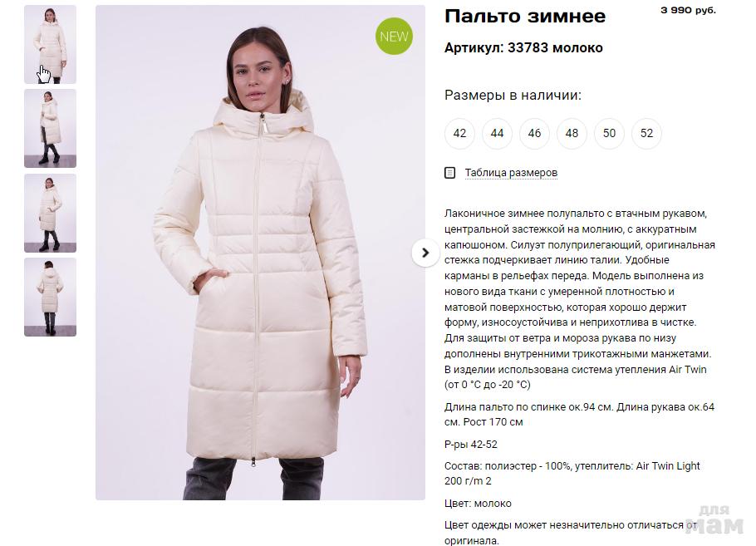Choose size 50 option
The image size is (756, 546).
pyautogui.click(x=609, y=133)
